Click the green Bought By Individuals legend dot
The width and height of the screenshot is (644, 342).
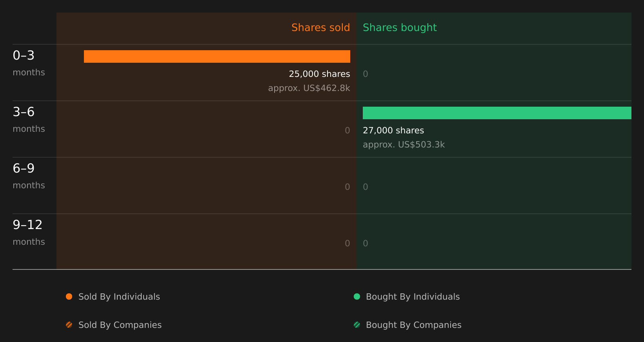coord(357,297)
